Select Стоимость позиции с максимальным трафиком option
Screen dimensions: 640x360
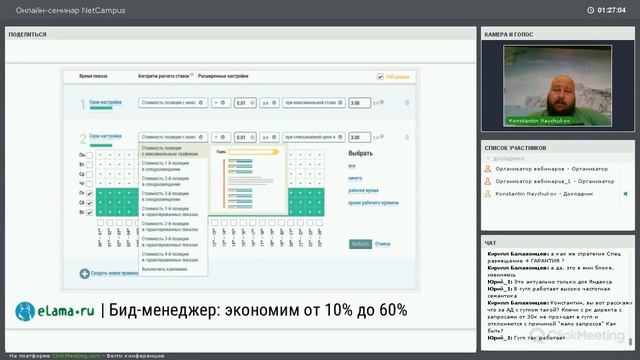173,151
